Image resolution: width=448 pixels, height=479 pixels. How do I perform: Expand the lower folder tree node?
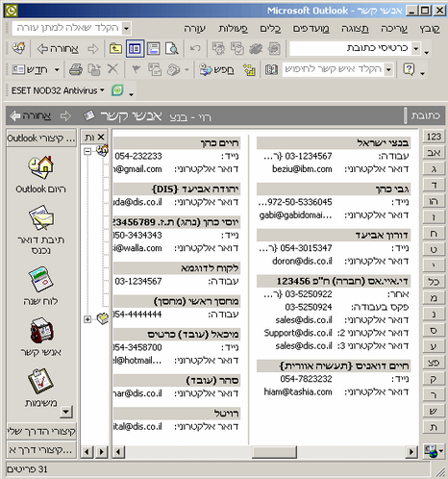(87, 319)
